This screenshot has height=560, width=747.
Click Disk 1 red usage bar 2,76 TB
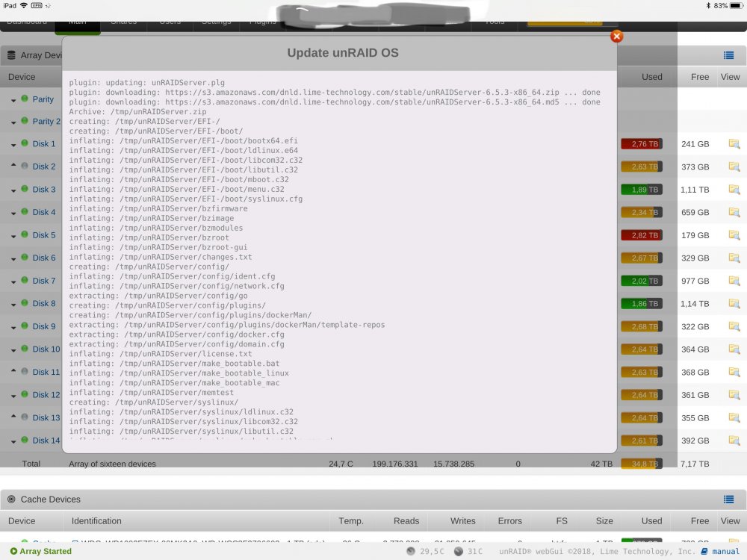[x=641, y=144]
